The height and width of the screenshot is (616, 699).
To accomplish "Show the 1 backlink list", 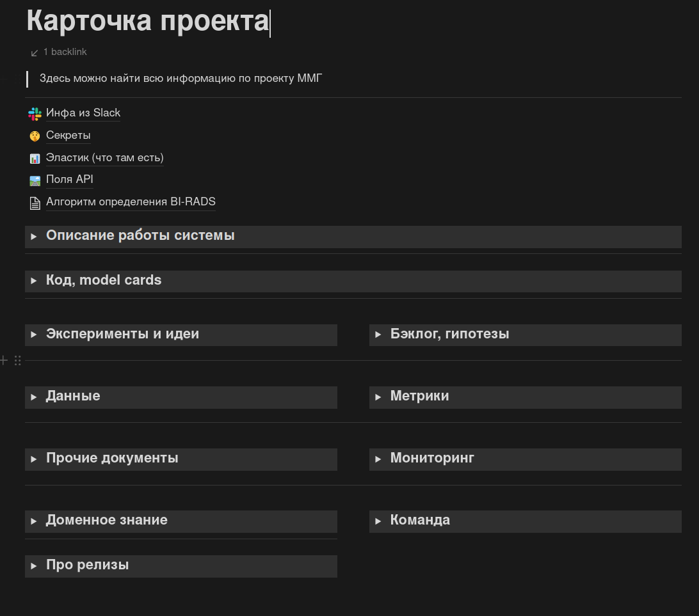I will (65, 52).
